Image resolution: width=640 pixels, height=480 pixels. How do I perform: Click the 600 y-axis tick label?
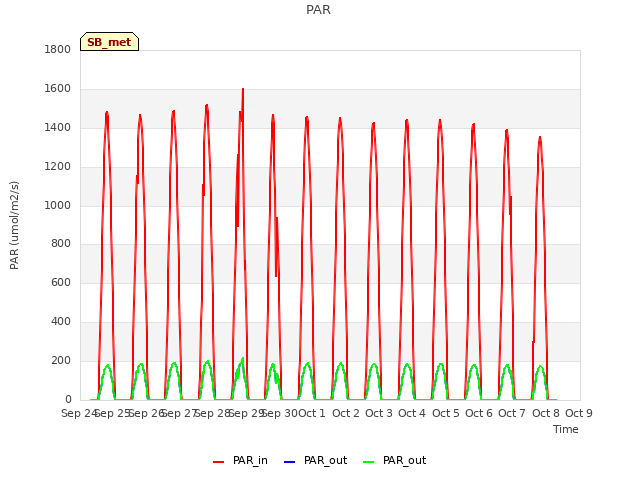tap(61, 282)
